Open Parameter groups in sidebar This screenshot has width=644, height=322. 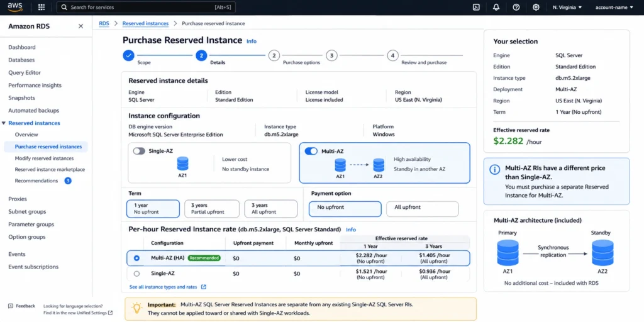(31, 225)
